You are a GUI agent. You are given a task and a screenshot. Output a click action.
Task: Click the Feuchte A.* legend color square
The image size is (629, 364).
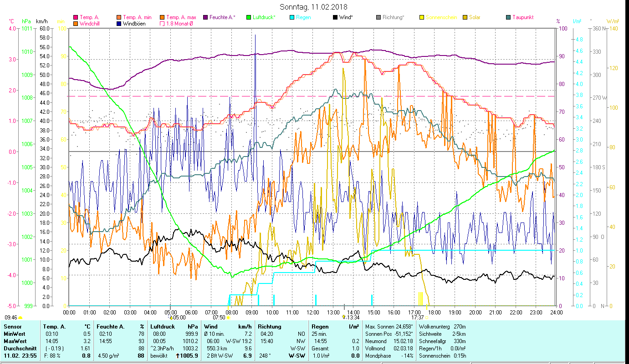click(206, 18)
